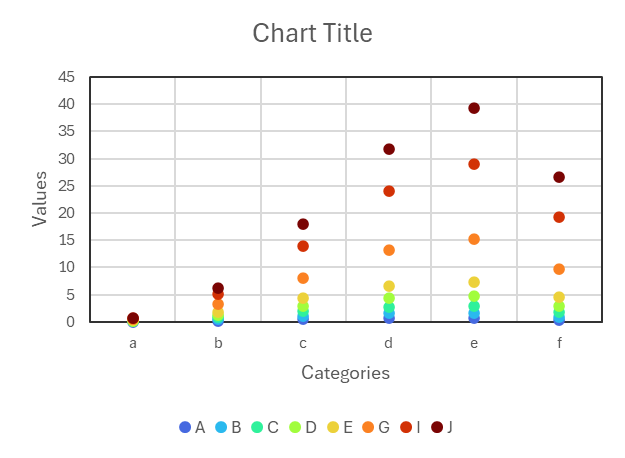Select the axis label 45 on the Values axis
Screen dimensions: 625x458
pos(66,77)
